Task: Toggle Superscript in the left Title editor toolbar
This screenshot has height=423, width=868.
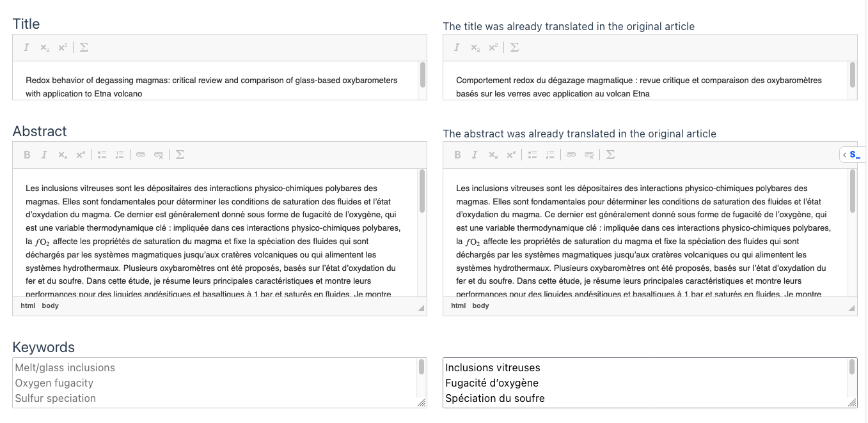Action: tap(63, 47)
